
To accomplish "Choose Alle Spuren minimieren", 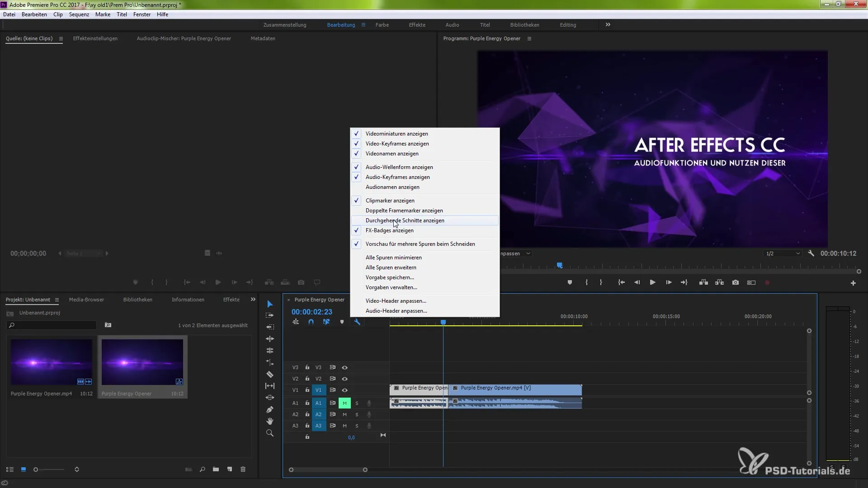I will click(x=425, y=258).
